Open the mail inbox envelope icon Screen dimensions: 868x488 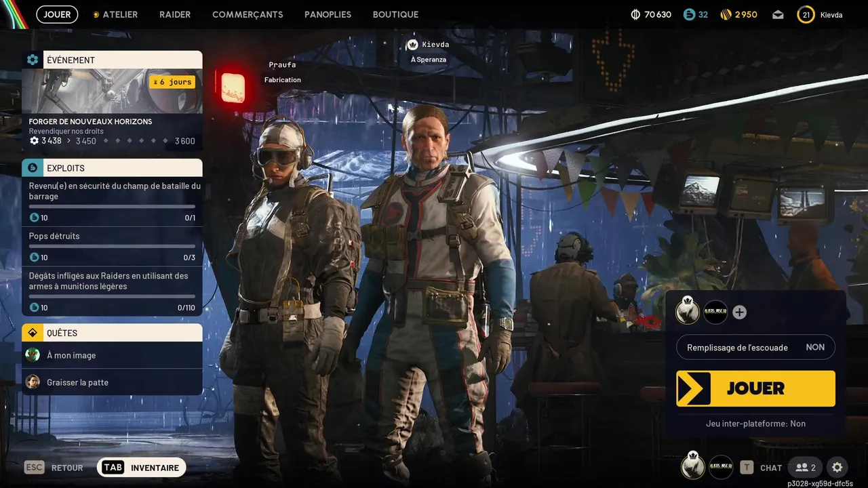point(778,14)
